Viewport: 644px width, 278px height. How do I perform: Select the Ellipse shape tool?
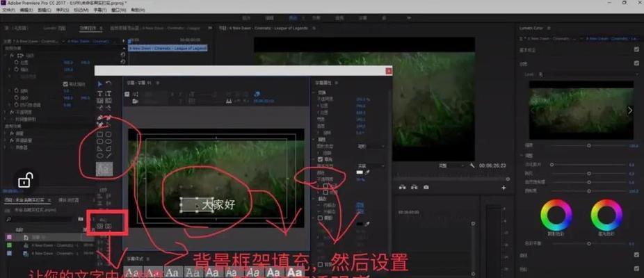[100, 156]
